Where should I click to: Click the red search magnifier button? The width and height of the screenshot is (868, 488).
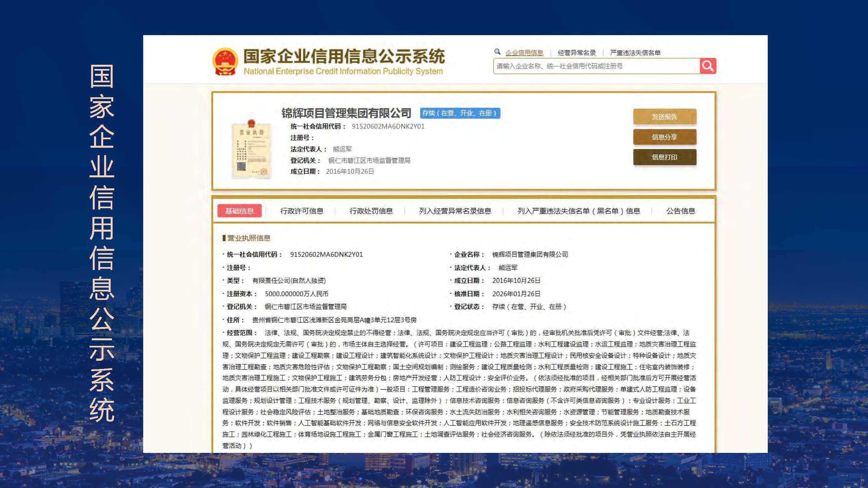(708, 66)
